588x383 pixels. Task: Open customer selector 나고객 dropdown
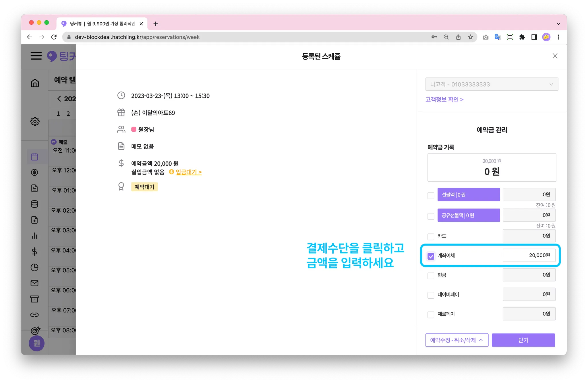coord(492,84)
